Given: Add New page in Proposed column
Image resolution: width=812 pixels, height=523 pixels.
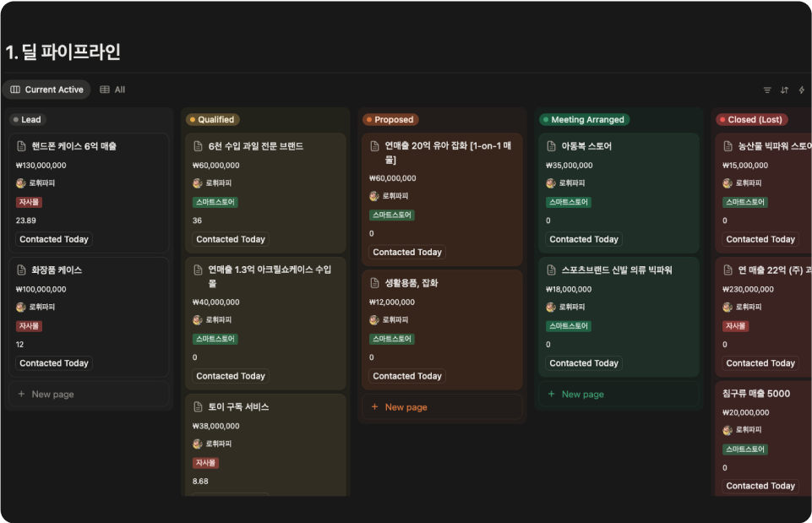Looking at the screenshot, I should [x=442, y=407].
